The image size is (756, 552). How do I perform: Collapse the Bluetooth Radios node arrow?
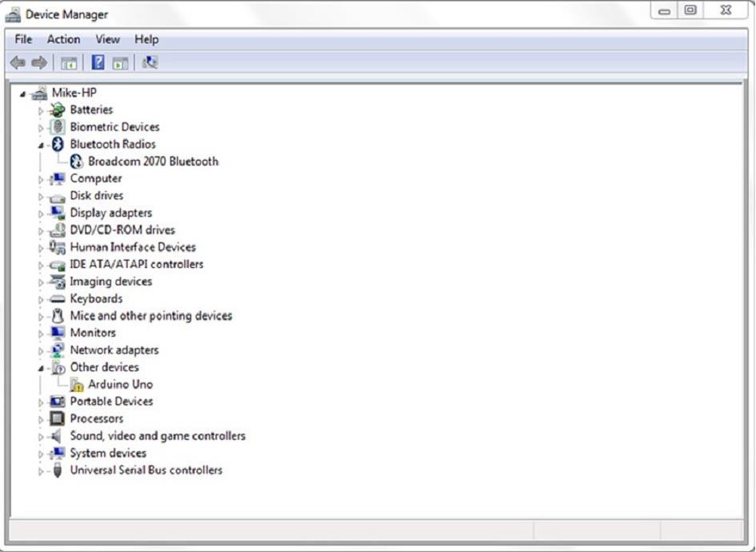[41, 145]
